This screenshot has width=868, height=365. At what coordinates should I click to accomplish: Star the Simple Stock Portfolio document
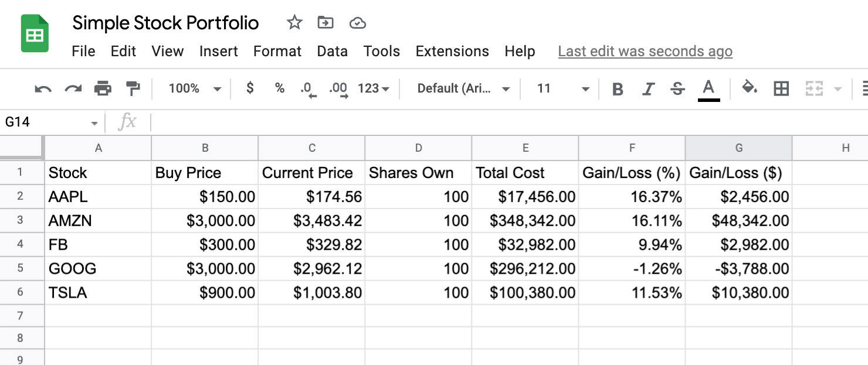tap(294, 23)
